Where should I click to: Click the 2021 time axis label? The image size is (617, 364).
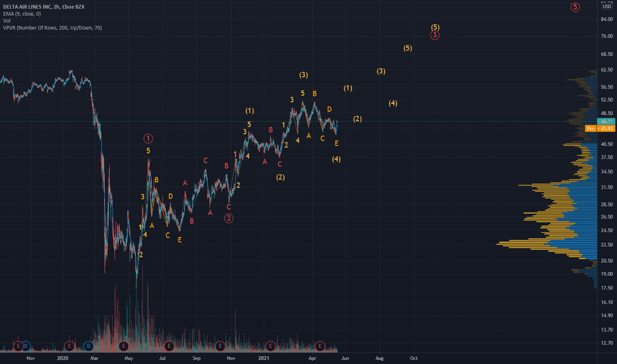[x=263, y=358]
